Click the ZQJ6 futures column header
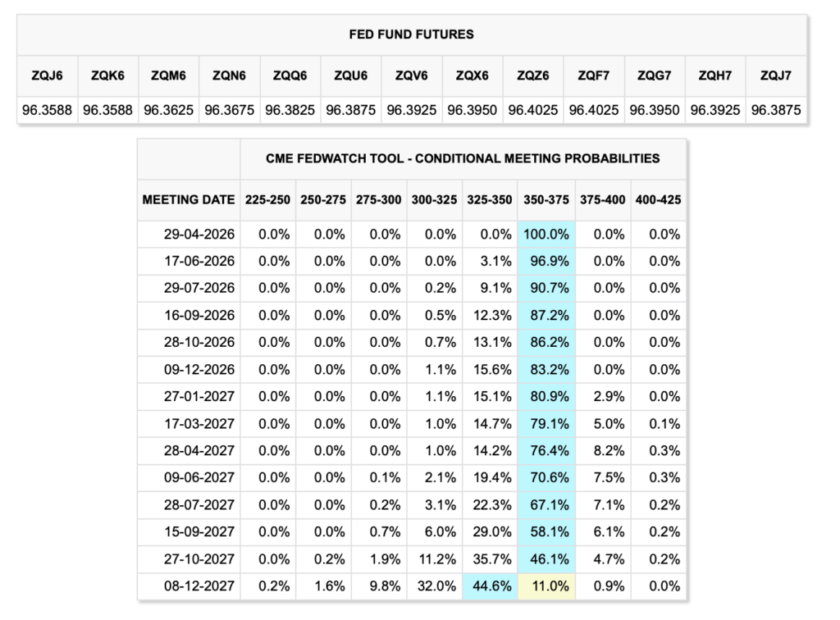This screenshot has width=840, height=620. 48,75
